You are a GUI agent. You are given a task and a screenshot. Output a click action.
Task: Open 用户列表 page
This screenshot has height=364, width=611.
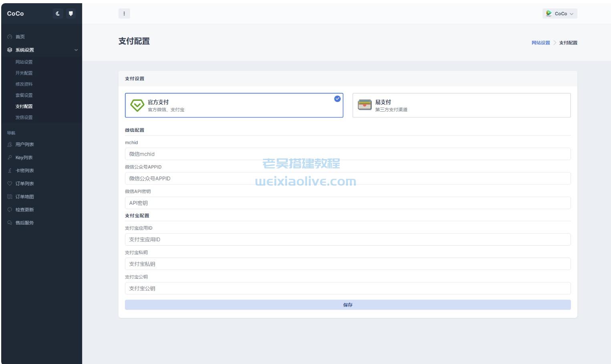(25, 144)
